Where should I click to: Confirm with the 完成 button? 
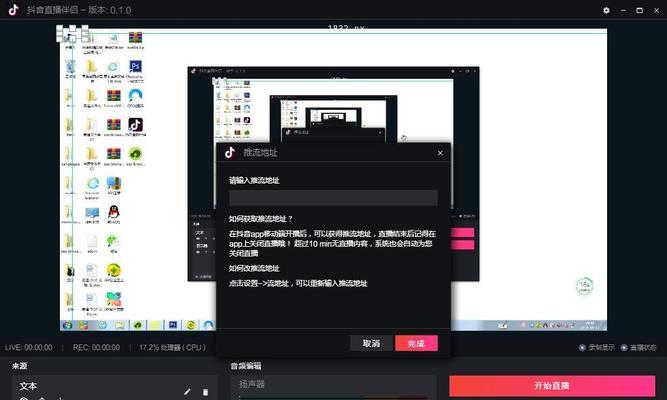(416, 343)
